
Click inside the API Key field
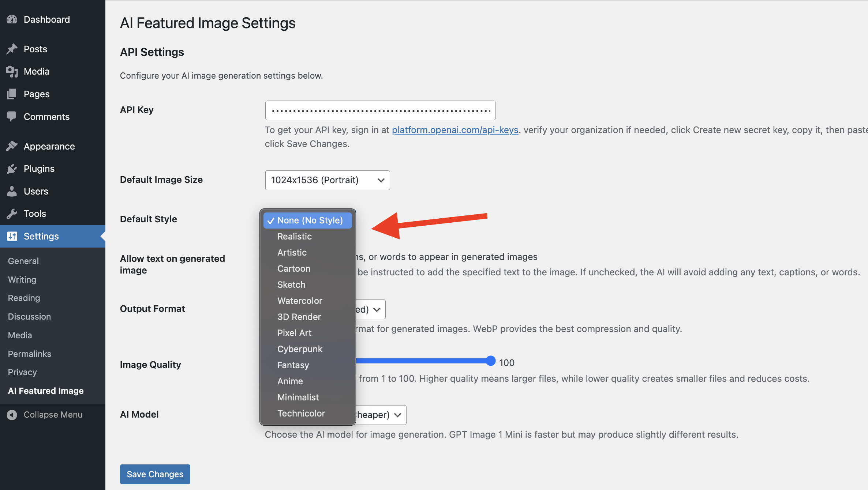(380, 110)
